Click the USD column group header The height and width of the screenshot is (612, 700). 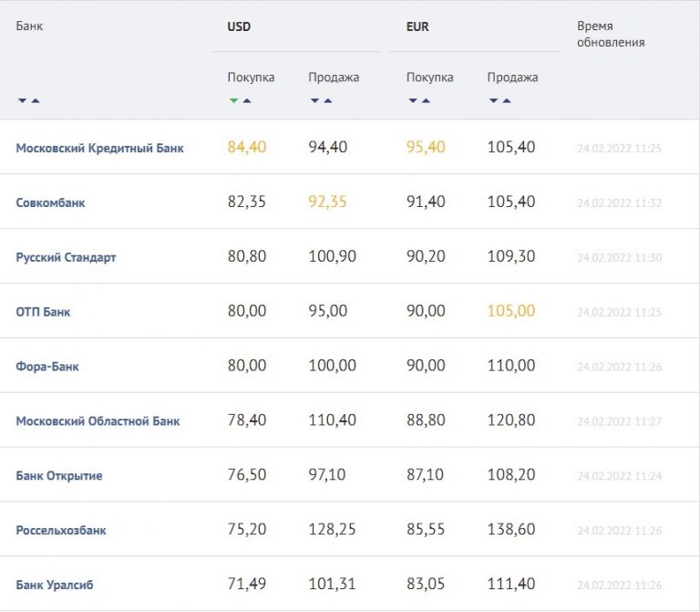click(239, 26)
